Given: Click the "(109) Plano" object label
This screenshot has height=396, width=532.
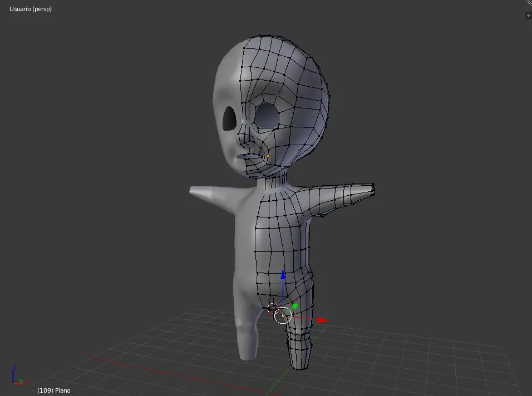Looking at the screenshot, I should pyautogui.click(x=54, y=390).
